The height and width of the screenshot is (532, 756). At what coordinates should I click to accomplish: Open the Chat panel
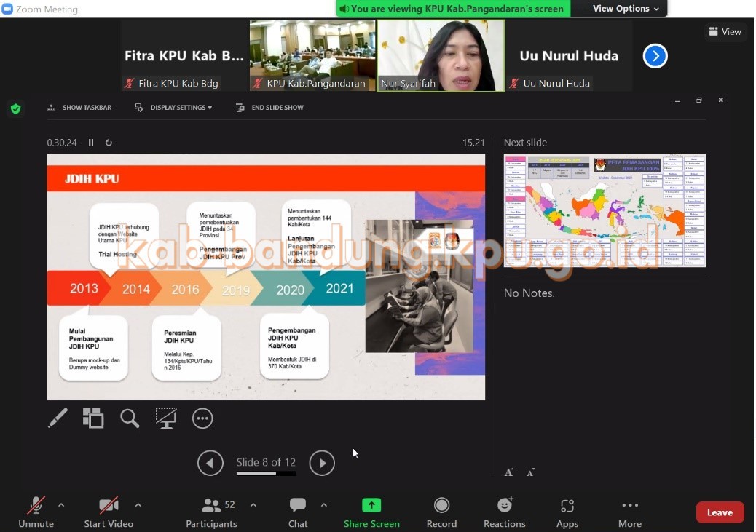298,512
